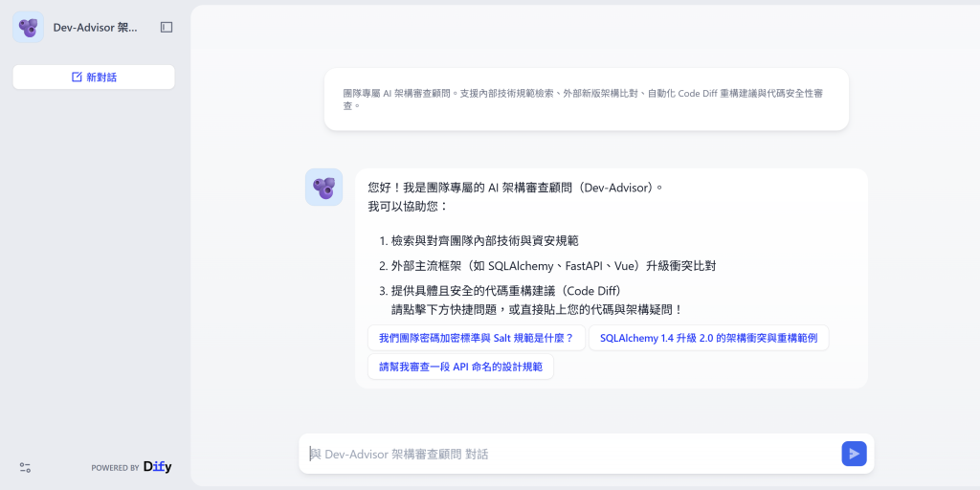Screen dimensions: 980x490
Task: Choose SQLAlchemy 1.4 升級 2.0 suggested question
Action: (x=709, y=338)
